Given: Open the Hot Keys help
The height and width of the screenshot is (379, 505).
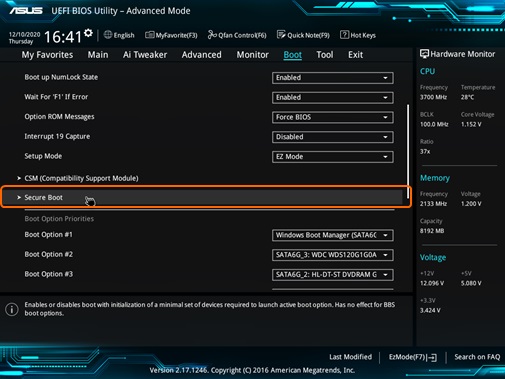Looking at the screenshot, I should pos(358,35).
